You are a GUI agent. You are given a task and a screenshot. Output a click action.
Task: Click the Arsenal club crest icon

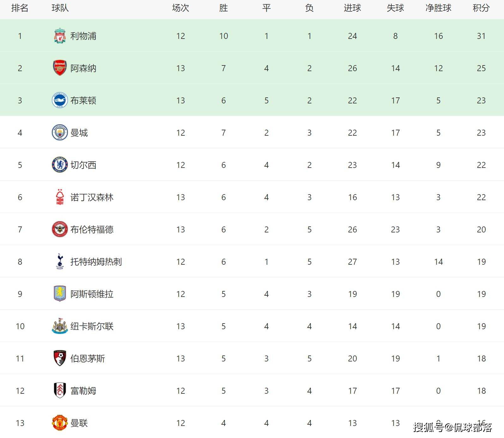(x=60, y=68)
